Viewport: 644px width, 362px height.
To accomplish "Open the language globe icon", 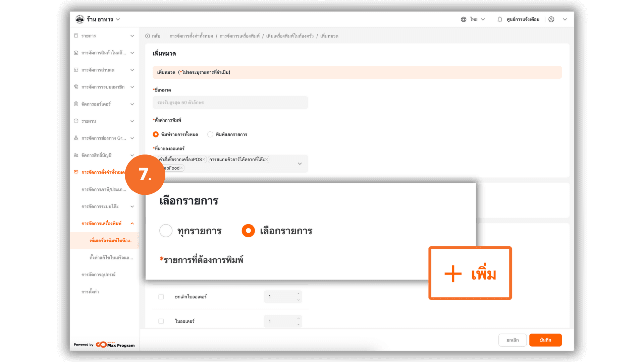I will (x=464, y=19).
